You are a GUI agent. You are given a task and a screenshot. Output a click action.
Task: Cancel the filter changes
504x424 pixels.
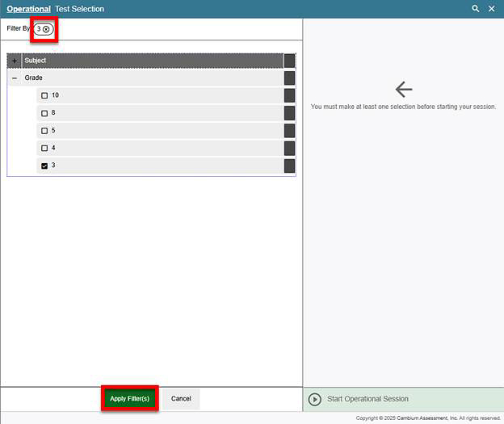(x=181, y=399)
